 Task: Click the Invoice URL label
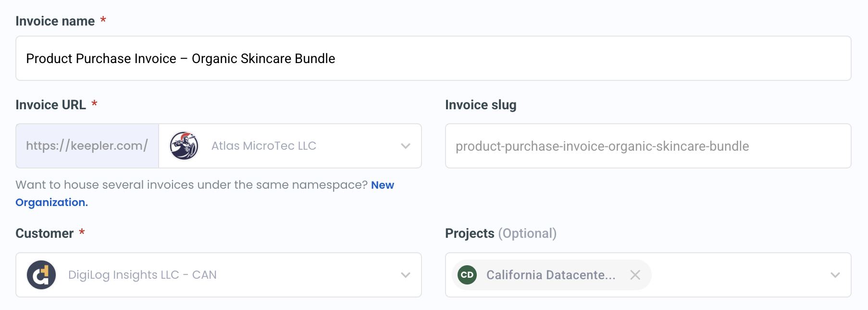click(x=51, y=104)
